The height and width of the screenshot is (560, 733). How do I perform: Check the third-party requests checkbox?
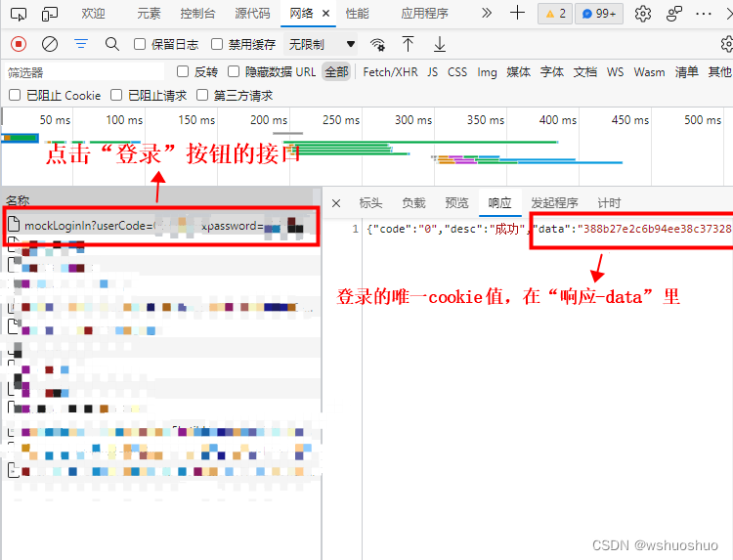(202, 96)
